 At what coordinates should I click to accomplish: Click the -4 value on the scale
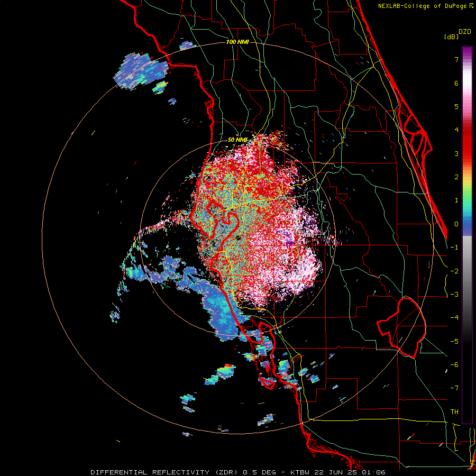coord(454,318)
